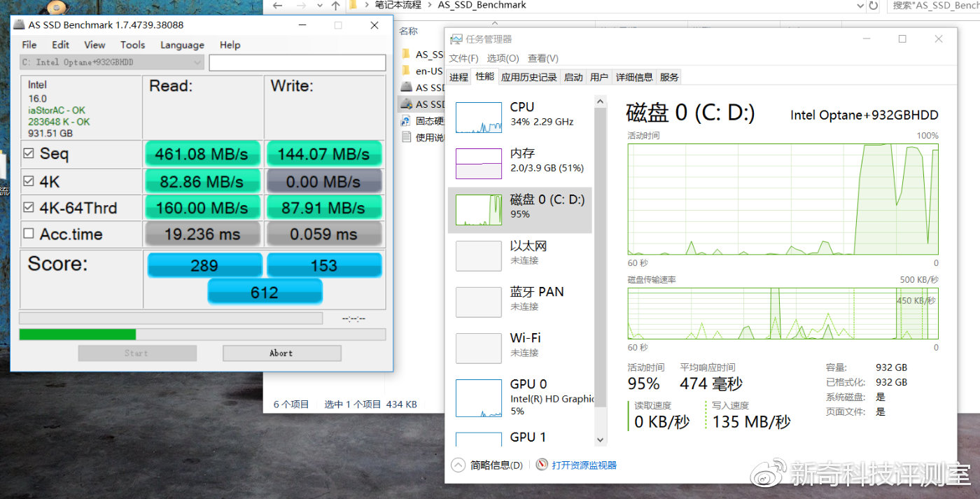Switch to the 进程 tab
Image resolution: width=980 pixels, height=499 pixels.
click(x=459, y=77)
